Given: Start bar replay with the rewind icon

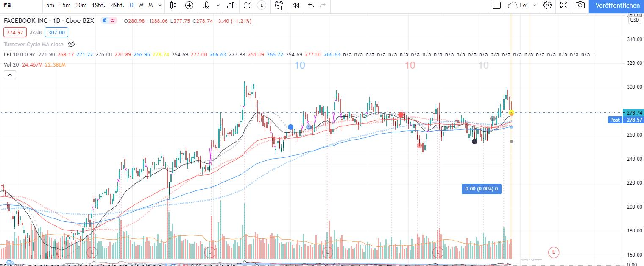Looking at the screenshot, I should point(296,5).
